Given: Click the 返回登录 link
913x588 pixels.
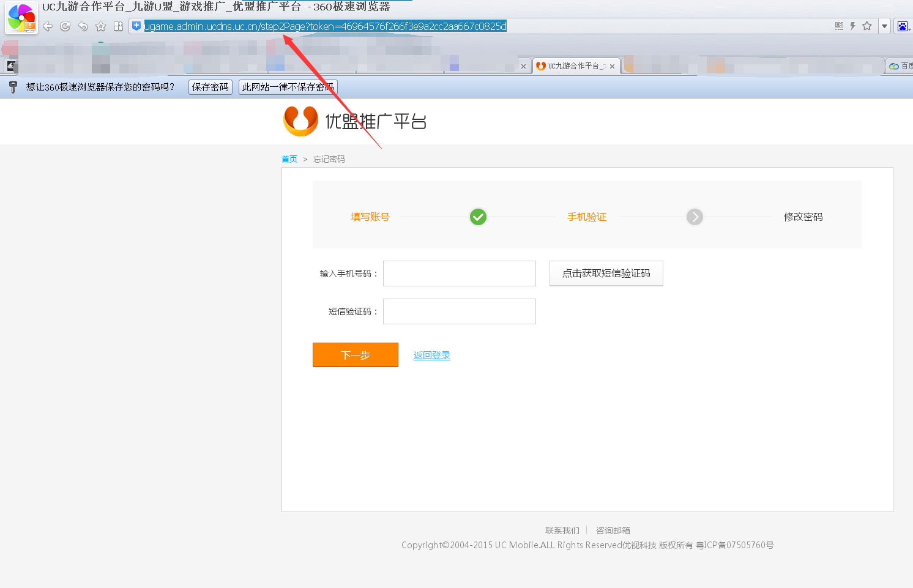Looking at the screenshot, I should [432, 355].
